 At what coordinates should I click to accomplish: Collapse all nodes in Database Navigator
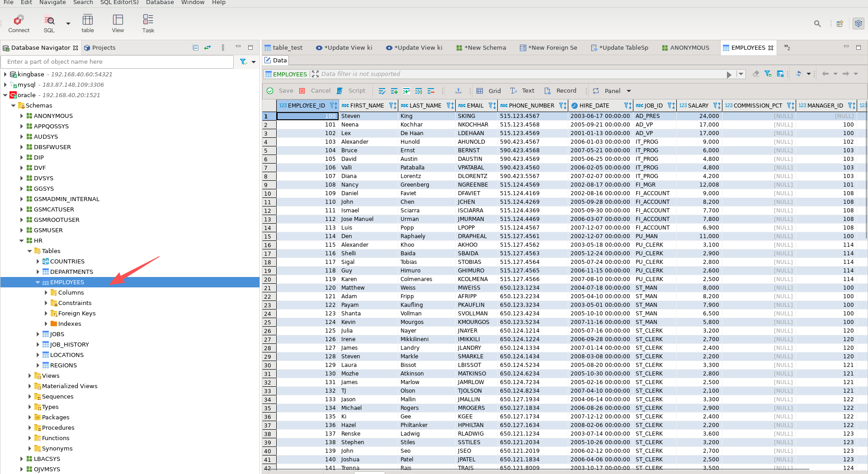click(195, 47)
